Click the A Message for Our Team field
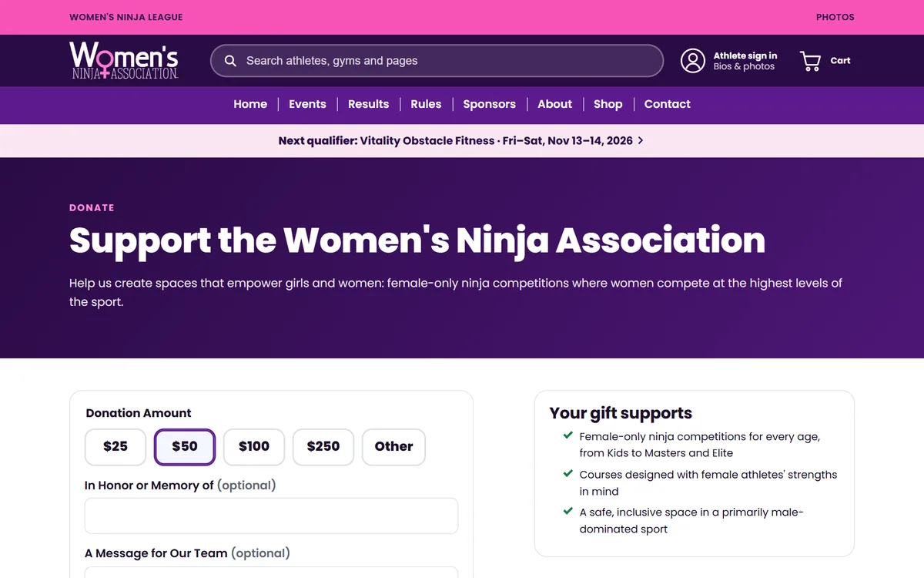Image resolution: width=924 pixels, height=578 pixels. point(271,572)
